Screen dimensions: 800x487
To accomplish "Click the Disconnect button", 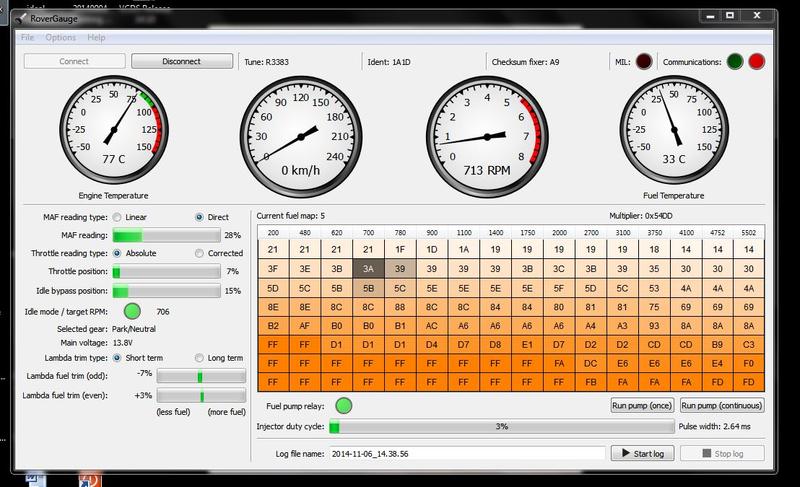I will coord(181,61).
